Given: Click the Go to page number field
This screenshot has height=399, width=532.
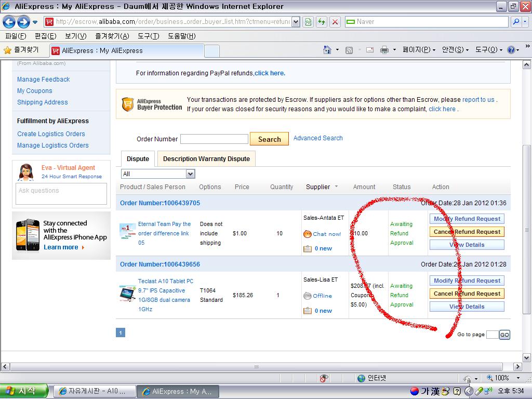Looking at the screenshot, I should tap(492, 335).
